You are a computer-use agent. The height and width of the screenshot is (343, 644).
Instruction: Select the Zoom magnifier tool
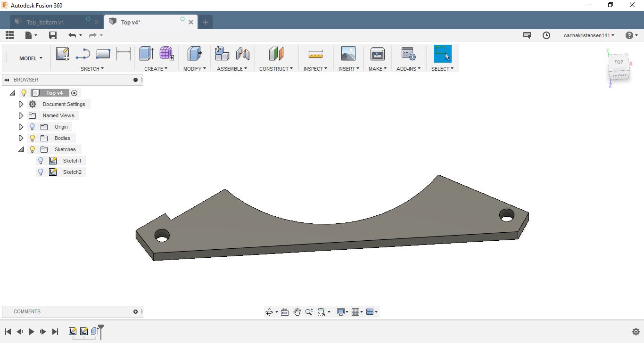(309, 312)
